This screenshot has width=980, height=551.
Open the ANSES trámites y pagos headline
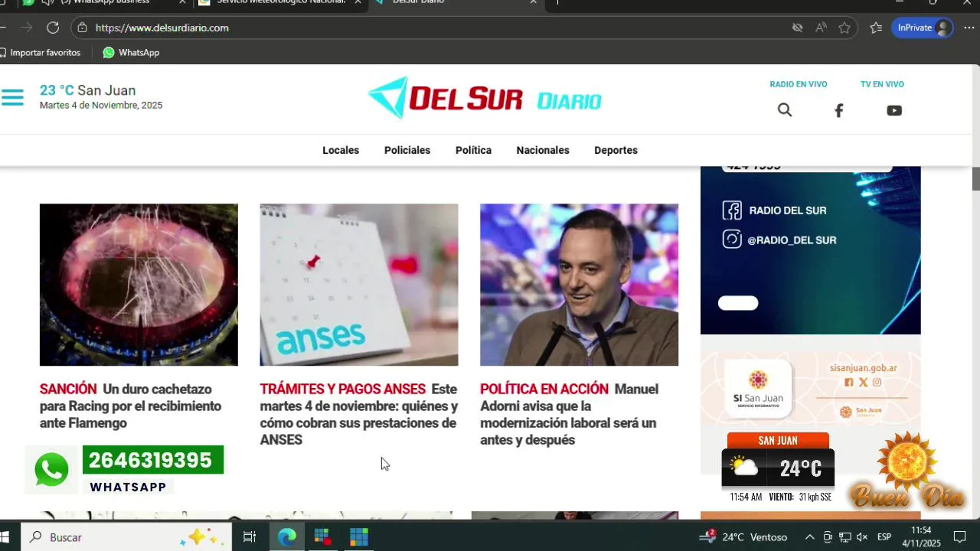point(359,415)
